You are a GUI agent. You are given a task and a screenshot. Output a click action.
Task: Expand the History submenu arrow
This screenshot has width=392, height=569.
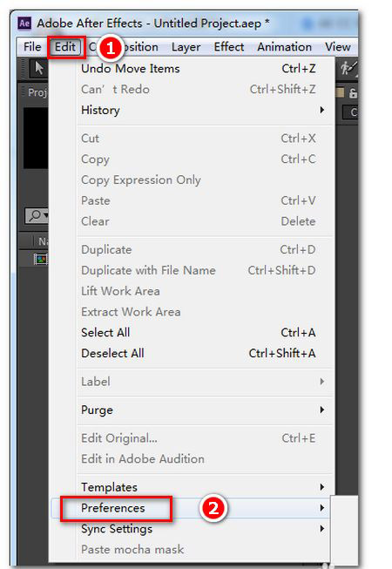[321, 110]
